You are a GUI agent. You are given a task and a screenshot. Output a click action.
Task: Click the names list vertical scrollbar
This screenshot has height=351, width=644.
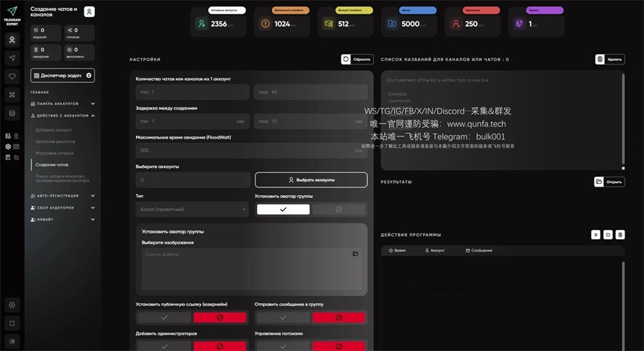(623, 119)
